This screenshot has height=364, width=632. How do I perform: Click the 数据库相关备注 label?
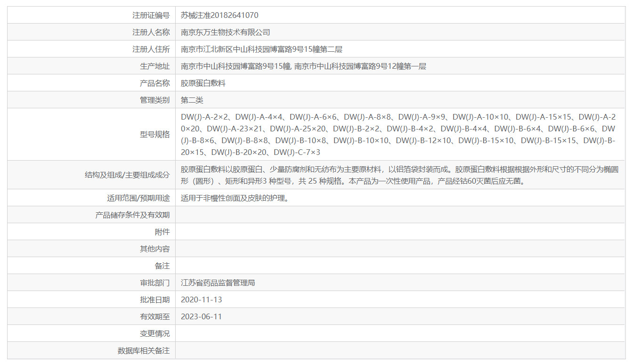(x=144, y=350)
